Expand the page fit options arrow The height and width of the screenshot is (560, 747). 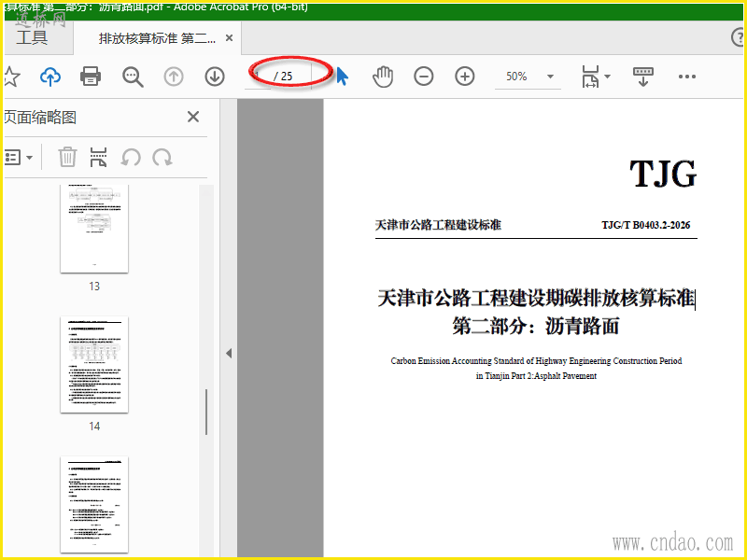608,77
